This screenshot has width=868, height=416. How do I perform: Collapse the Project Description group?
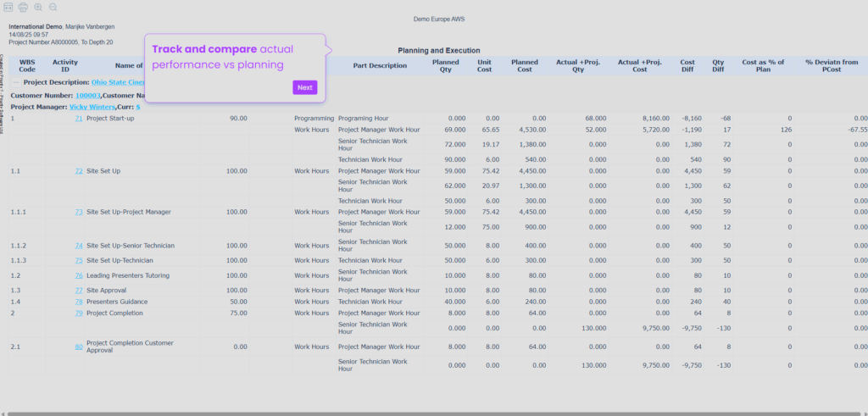click(x=16, y=82)
